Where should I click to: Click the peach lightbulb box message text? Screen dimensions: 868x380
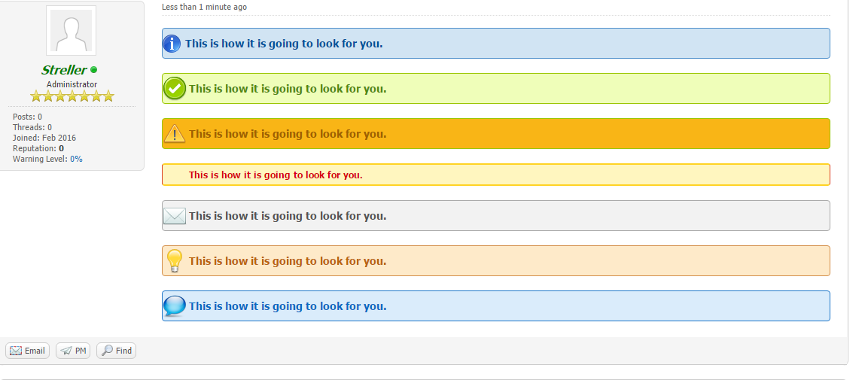(x=288, y=261)
